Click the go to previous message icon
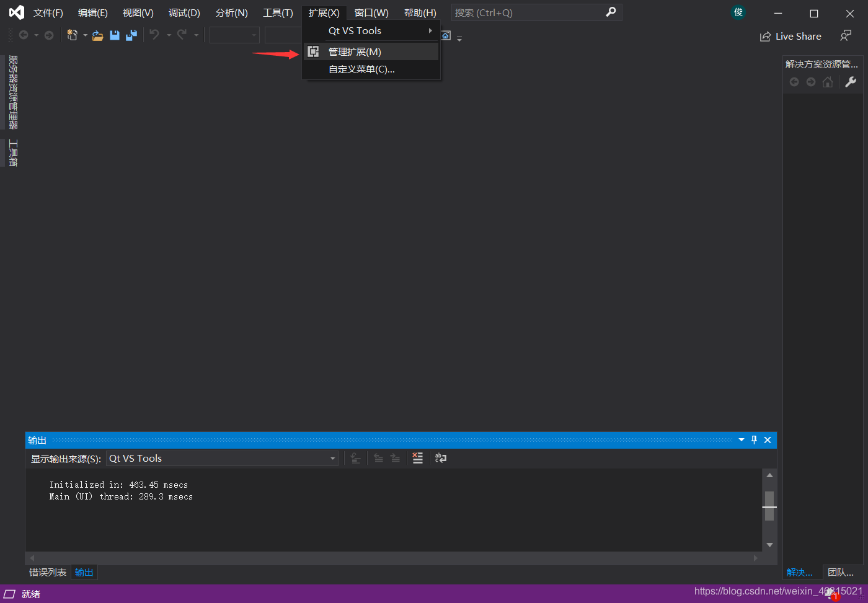 (378, 458)
